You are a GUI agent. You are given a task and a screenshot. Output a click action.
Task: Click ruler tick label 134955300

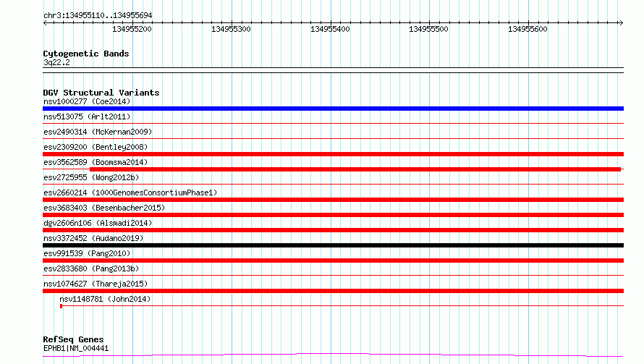point(231,29)
